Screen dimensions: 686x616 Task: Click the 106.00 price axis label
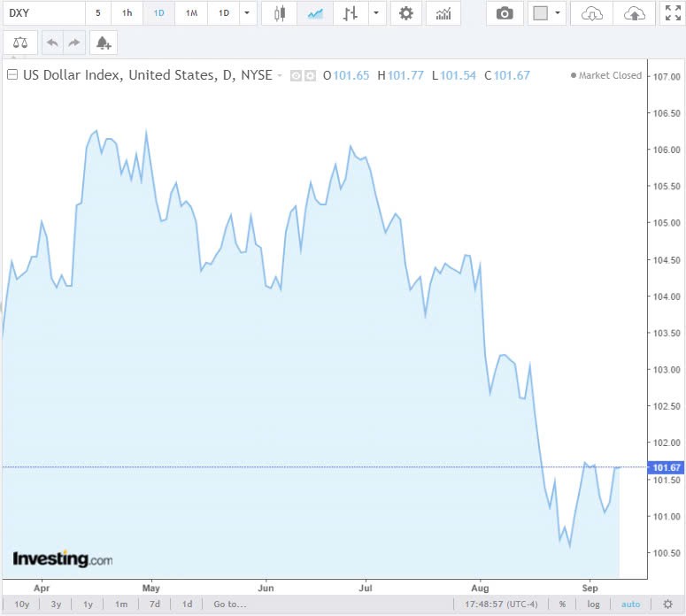(667, 150)
